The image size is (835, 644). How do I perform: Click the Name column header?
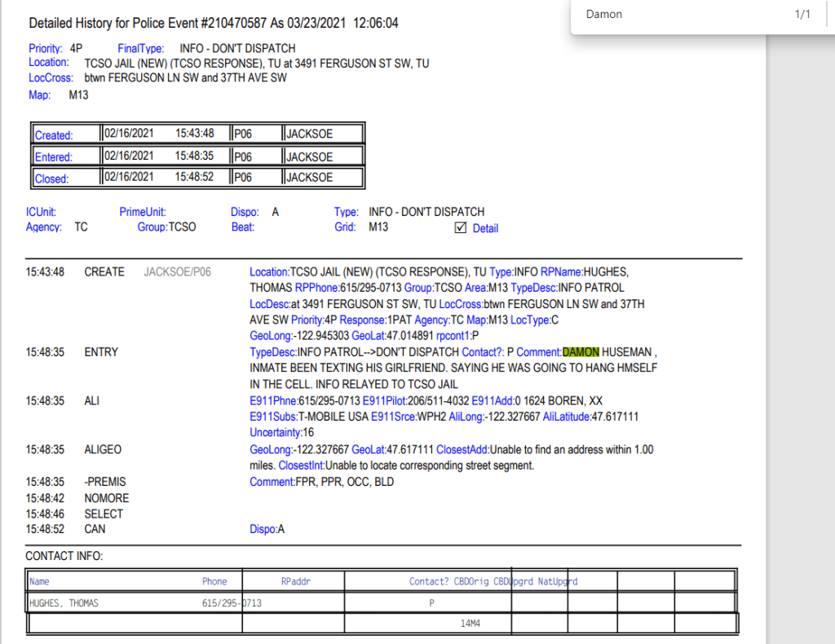(x=39, y=581)
